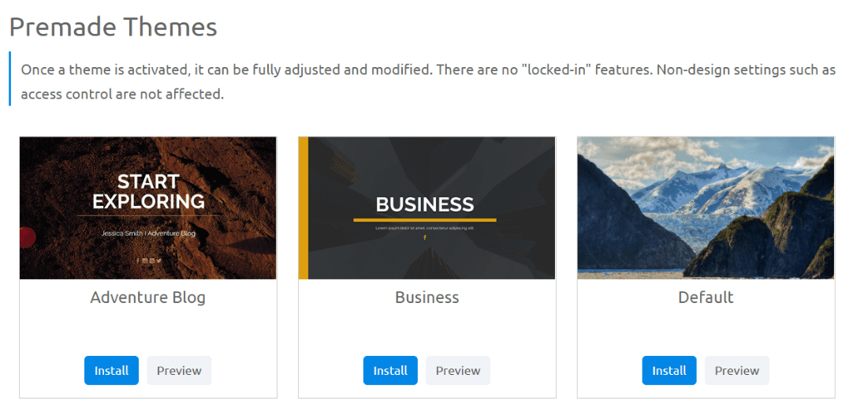868x408 pixels.
Task: Click the Premade Themes heading
Action: (x=114, y=27)
